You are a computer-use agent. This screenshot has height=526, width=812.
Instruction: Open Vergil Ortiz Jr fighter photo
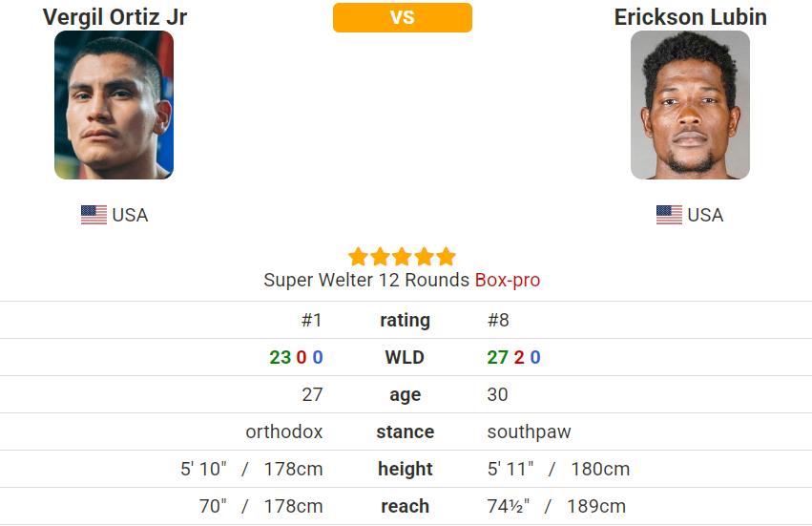point(114,105)
